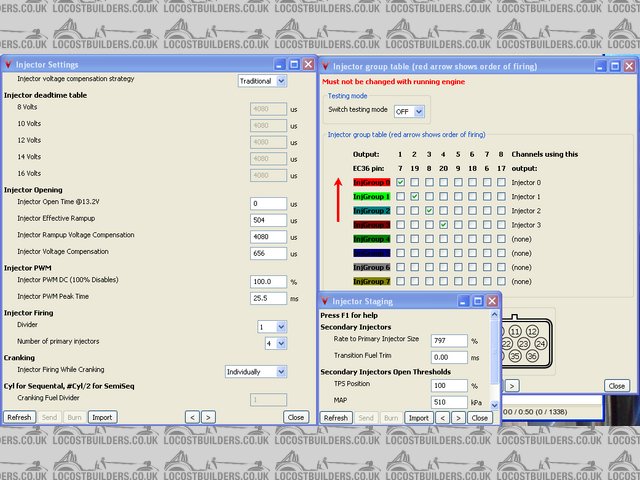Click the Injector Settings window title icon
The height and width of the screenshot is (480, 640).
(x=9, y=65)
